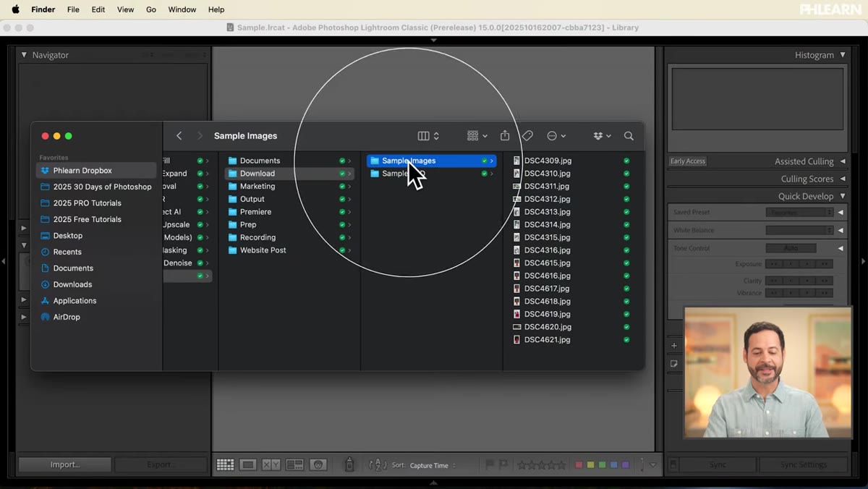Open the Window menu
868x489 pixels.
[x=182, y=9]
